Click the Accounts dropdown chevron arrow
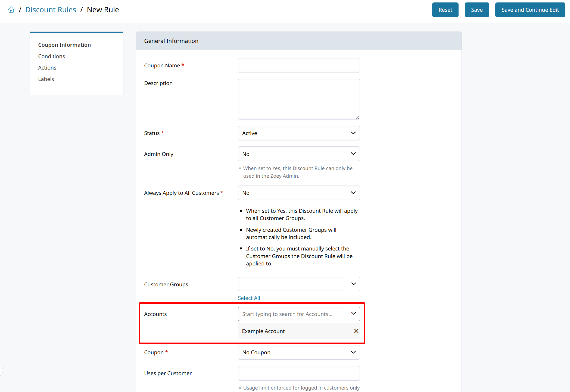This screenshot has width=570, height=392. 353,313
